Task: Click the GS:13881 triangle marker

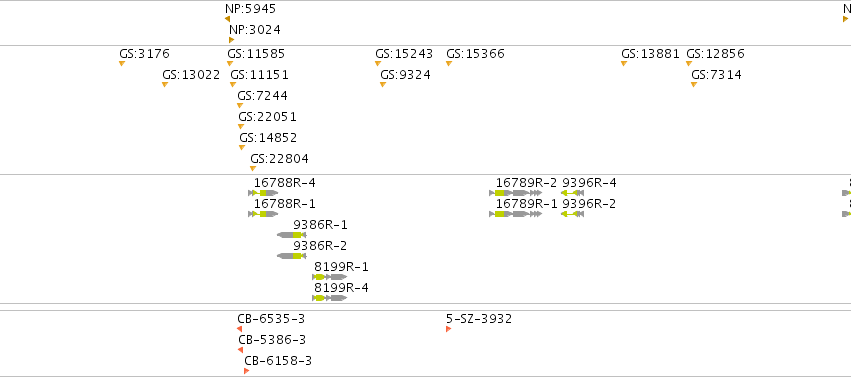Action: [624, 64]
